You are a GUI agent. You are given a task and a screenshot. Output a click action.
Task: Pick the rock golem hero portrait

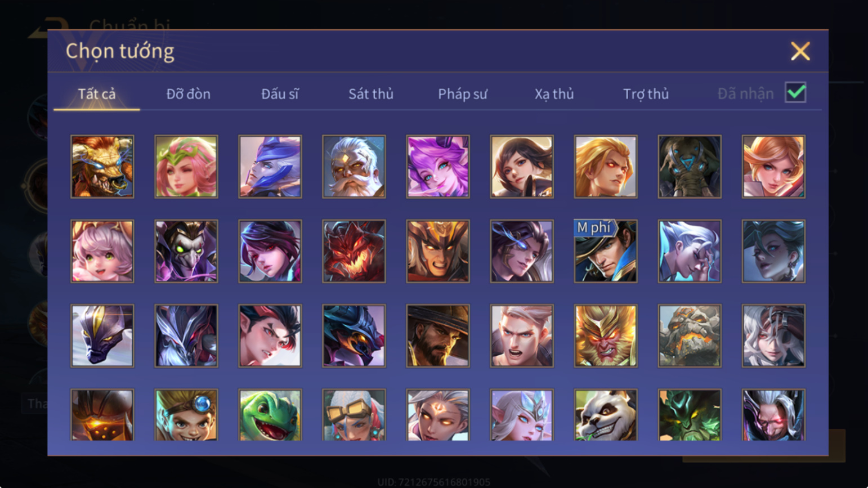[690, 336]
